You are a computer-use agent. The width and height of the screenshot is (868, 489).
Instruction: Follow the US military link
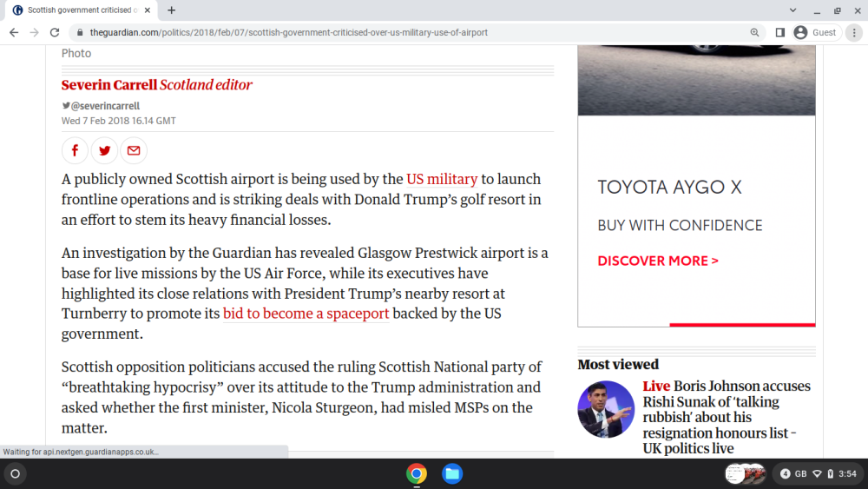coord(442,179)
